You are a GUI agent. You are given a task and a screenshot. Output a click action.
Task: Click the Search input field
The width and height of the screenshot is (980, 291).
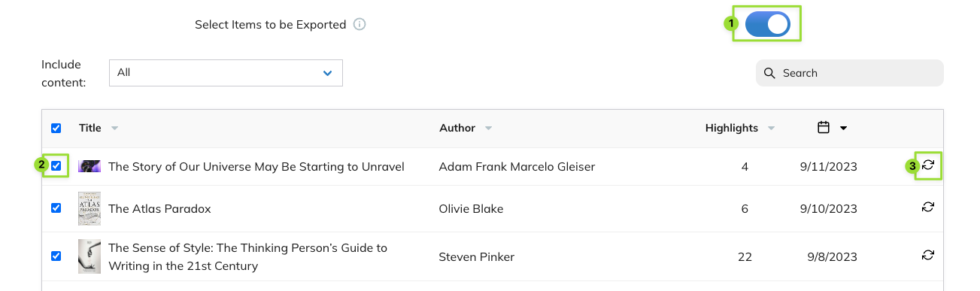850,73
